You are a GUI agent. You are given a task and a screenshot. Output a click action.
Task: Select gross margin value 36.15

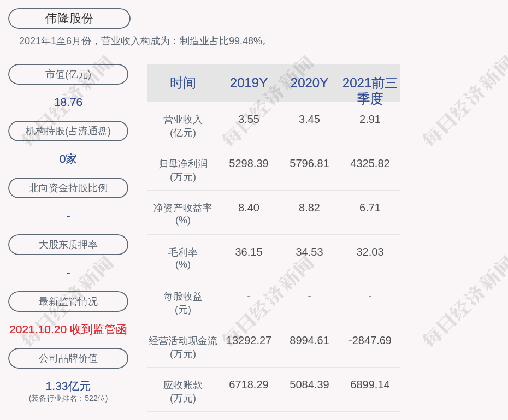tap(249, 252)
